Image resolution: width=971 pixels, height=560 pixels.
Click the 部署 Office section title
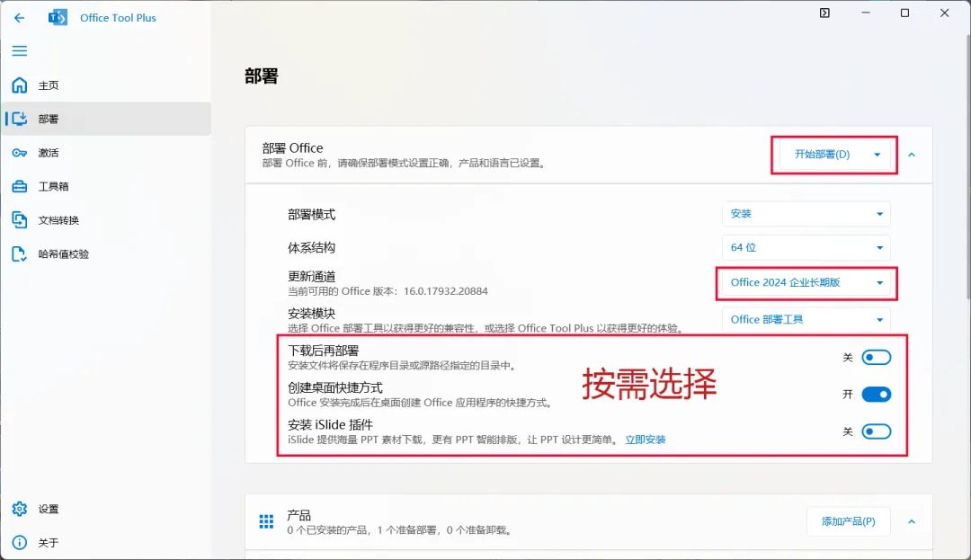tap(292, 148)
